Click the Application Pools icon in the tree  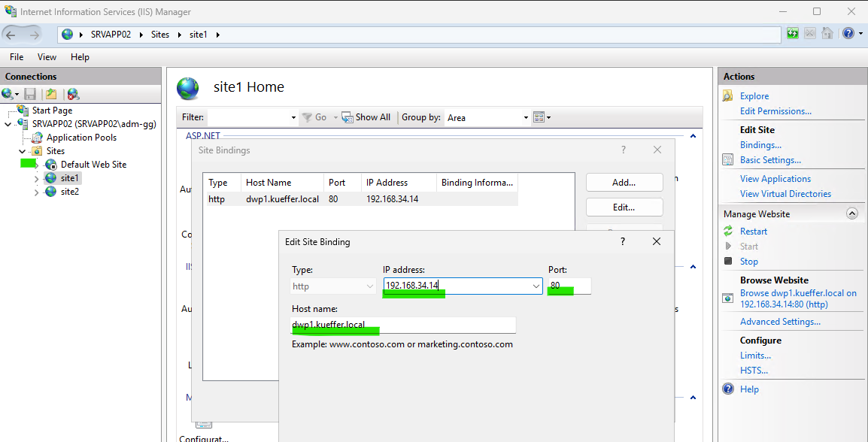(x=37, y=138)
